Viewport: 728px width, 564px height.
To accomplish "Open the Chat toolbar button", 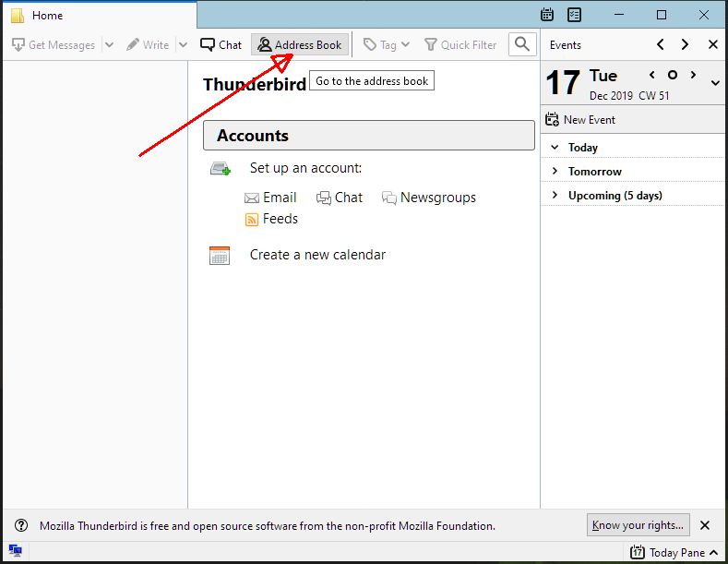I will tap(221, 44).
